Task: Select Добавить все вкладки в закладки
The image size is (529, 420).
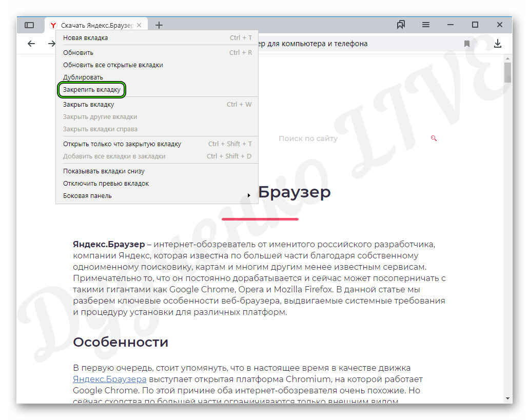Action: click(x=157, y=156)
